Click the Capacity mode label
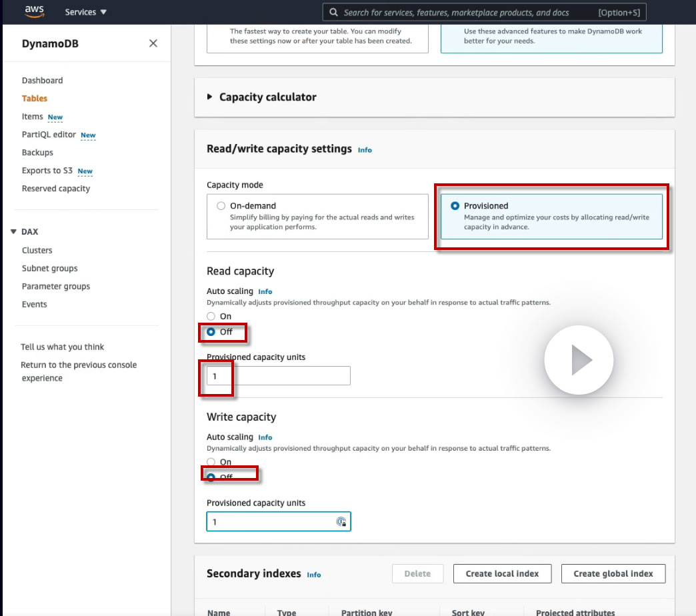This screenshot has width=696, height=616. pos(235,185)
